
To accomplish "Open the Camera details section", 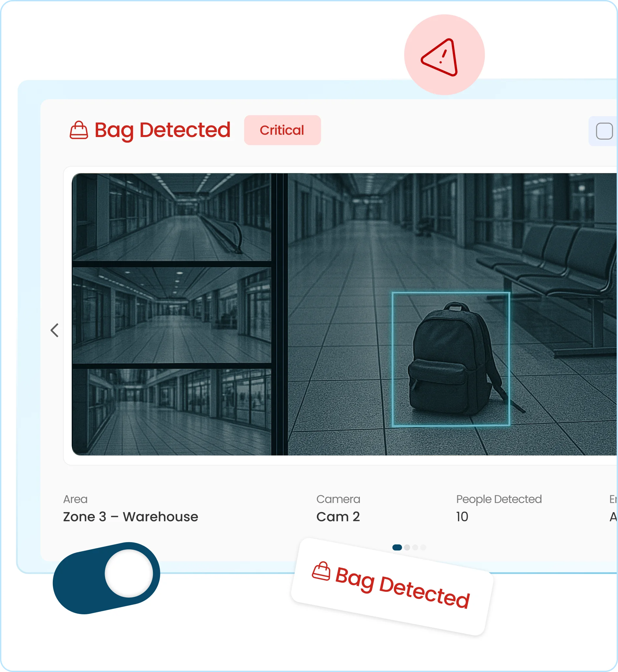I will tap(338, 499).
